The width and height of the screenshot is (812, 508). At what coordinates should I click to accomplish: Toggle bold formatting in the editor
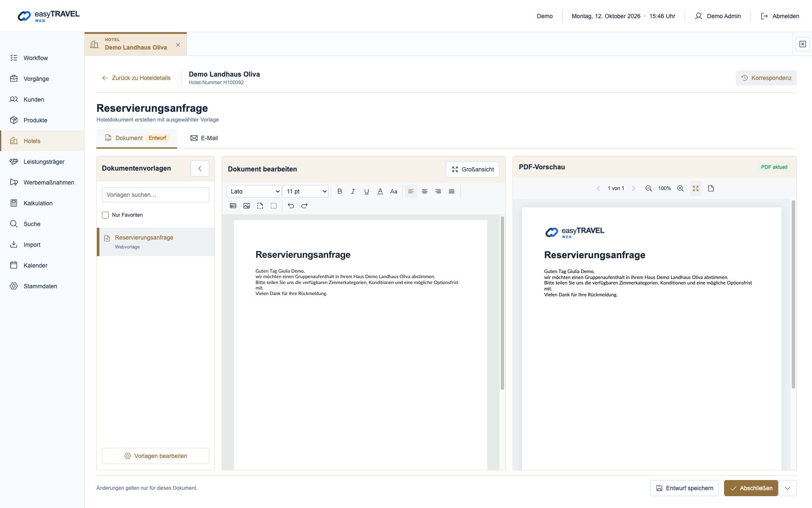[x=340, y=191]
